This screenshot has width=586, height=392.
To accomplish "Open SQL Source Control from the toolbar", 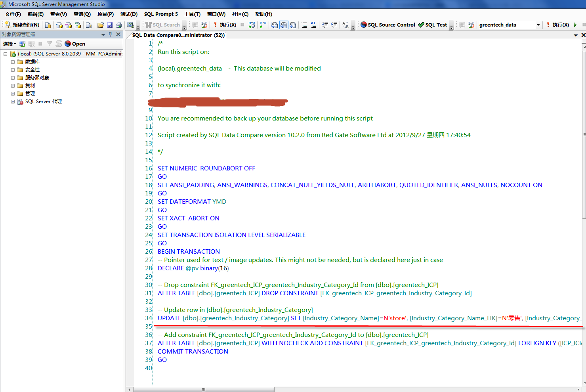I will (x=387, y=25).
